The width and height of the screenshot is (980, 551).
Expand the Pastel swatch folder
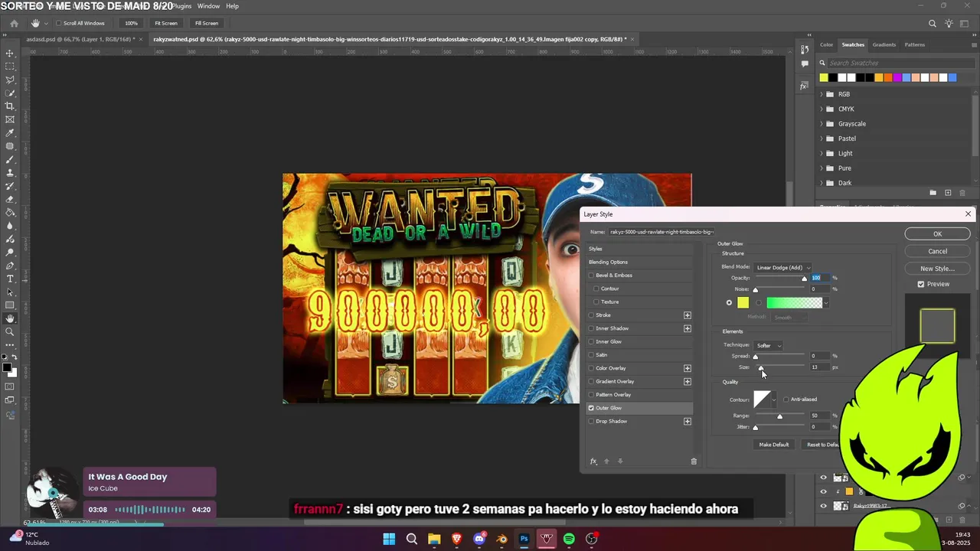(822, 139)
